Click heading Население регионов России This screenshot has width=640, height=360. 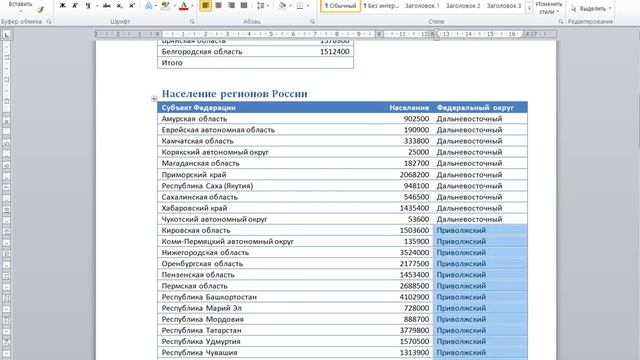click(x=235, y=93)
